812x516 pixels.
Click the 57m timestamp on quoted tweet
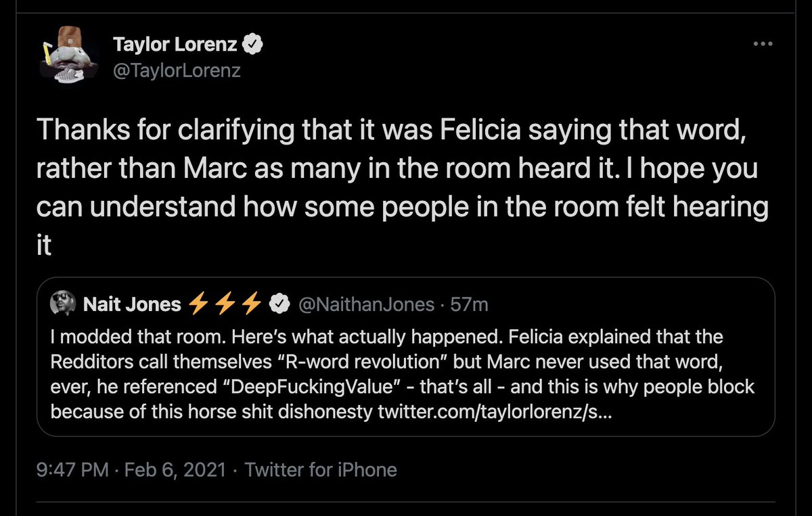470,305
